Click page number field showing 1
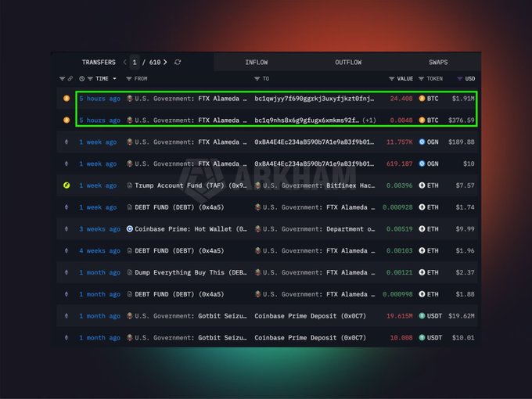Viewport: 532px width, 399px height. tap(135, 62)
